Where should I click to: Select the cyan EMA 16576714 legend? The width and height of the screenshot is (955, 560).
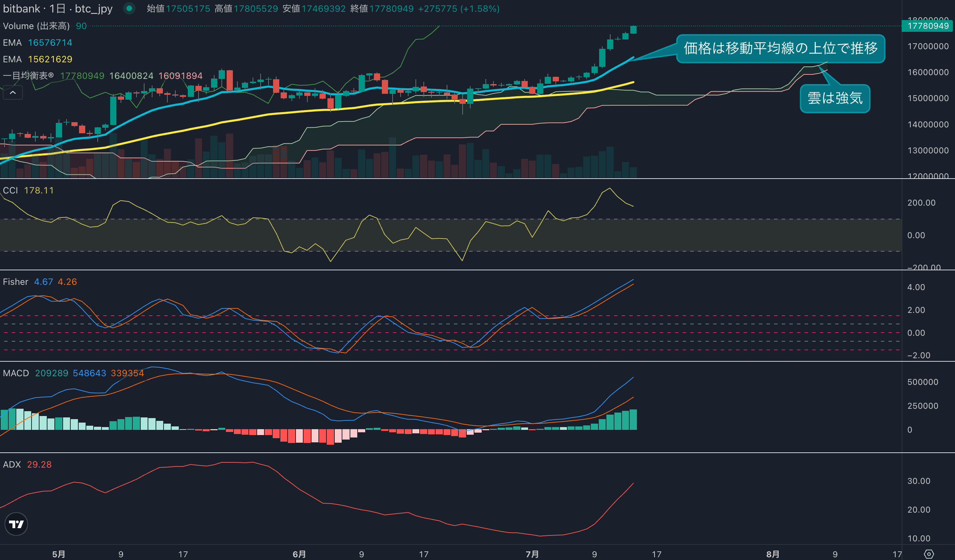click(37, 43)
